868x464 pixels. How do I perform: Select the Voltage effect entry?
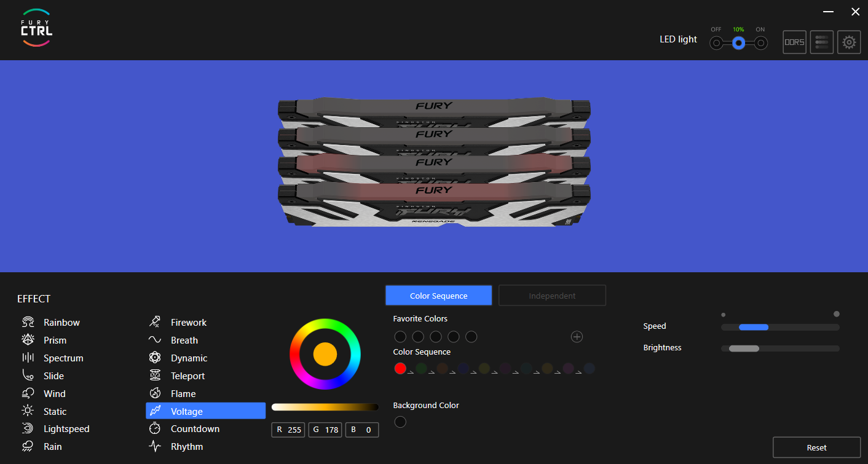205,411
